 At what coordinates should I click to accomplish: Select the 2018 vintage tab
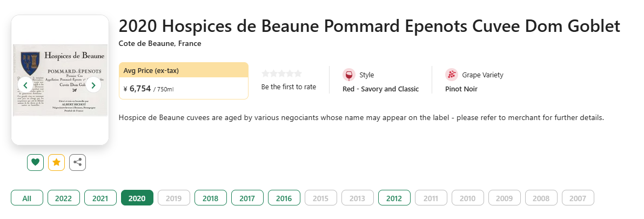pos(210,197)
